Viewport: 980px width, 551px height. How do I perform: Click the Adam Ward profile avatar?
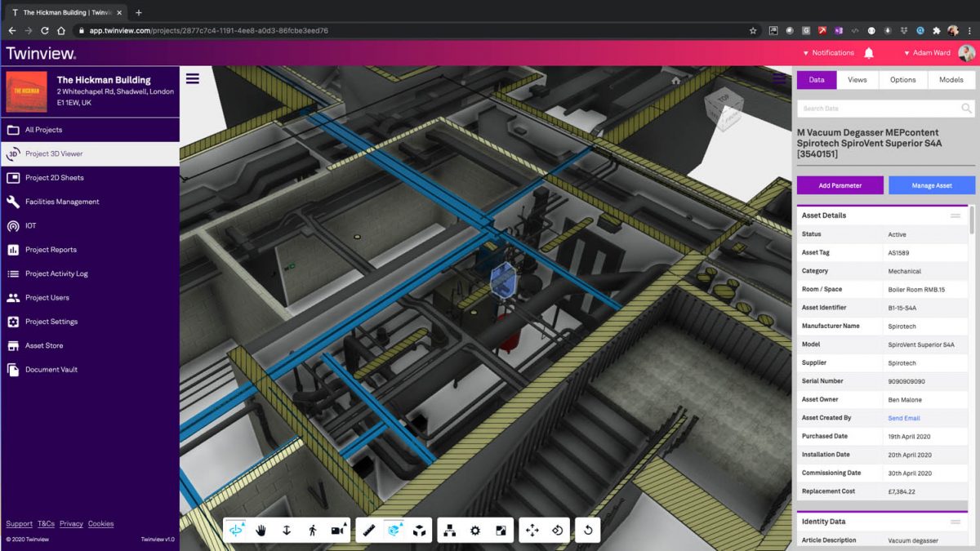click(x=966, y=53)
